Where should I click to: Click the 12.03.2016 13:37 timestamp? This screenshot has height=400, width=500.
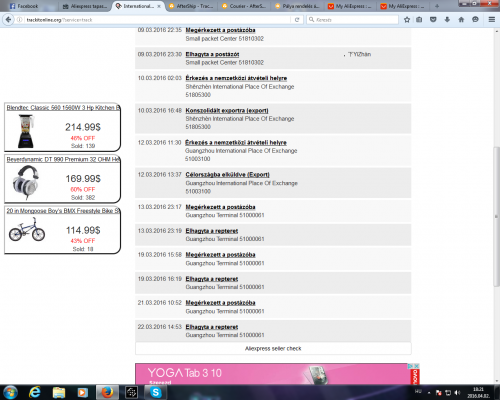(160, 174)
